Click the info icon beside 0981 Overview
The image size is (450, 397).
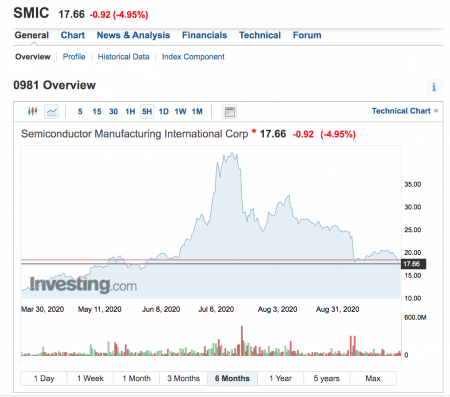434,87
